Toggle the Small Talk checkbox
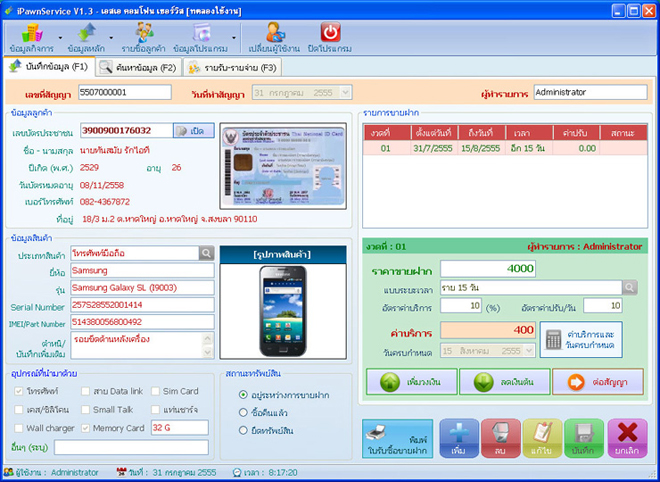The height and width of the screenshot is (482, 660). tap(85, 409)
